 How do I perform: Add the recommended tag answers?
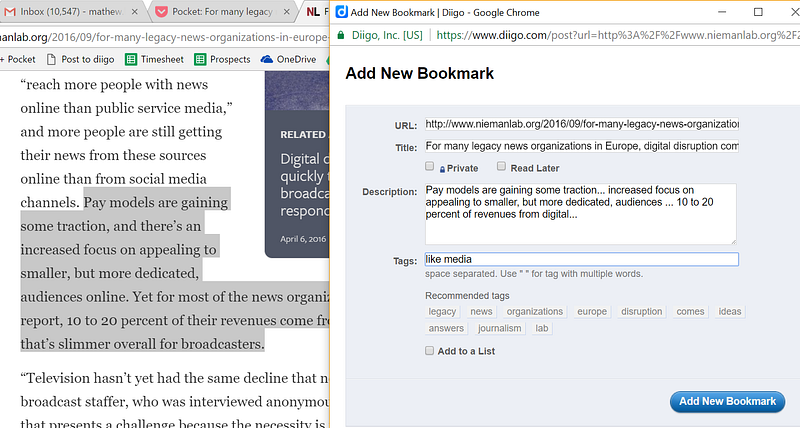tap(446, 329)
